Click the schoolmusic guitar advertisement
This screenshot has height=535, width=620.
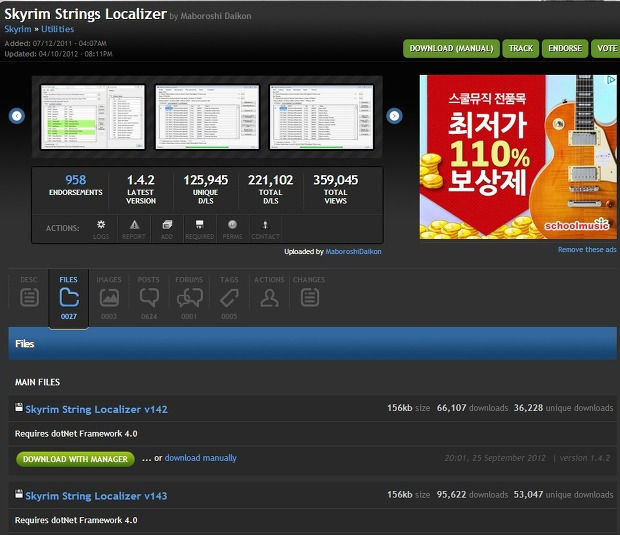pos(518,157)
